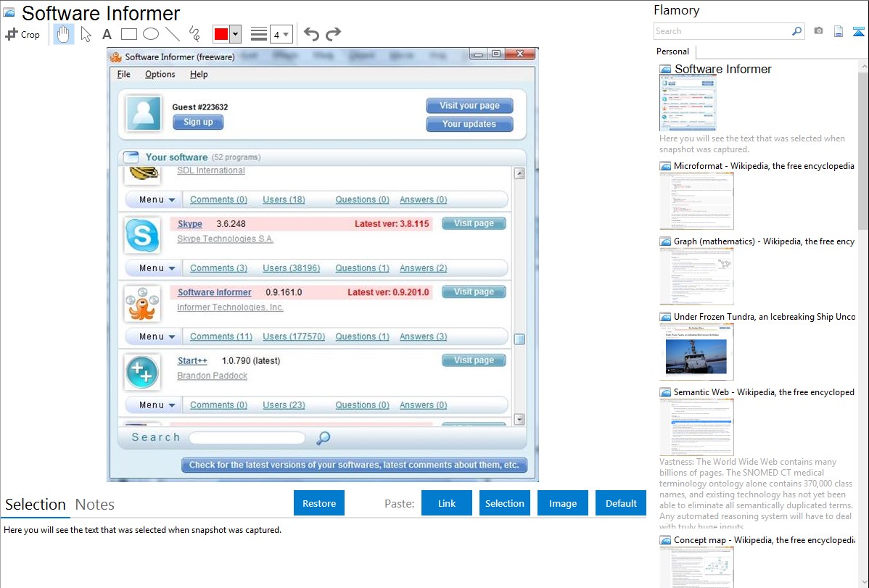Switch to the Notes tab
Viewport: 869px width, 588px height.
pos(95,505)
